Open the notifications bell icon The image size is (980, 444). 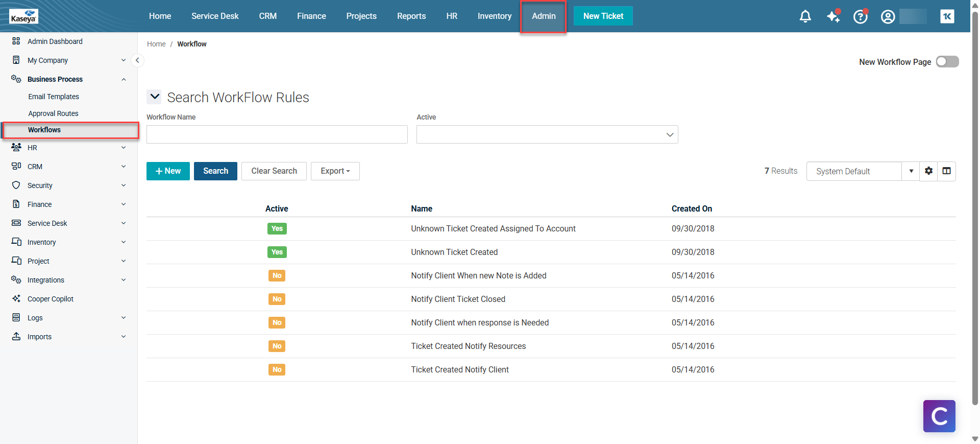pos(805,16)
